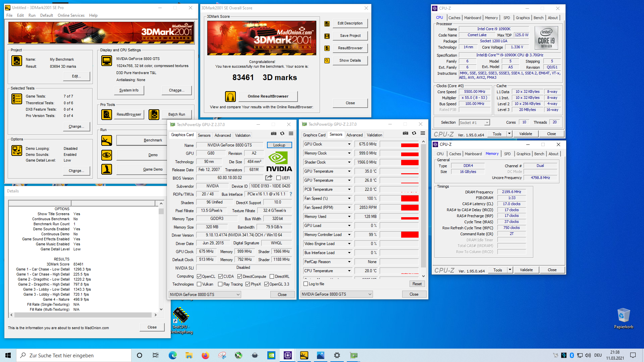644x362 pixels.
Task: Click the System Info button
Action: [129, 90]
